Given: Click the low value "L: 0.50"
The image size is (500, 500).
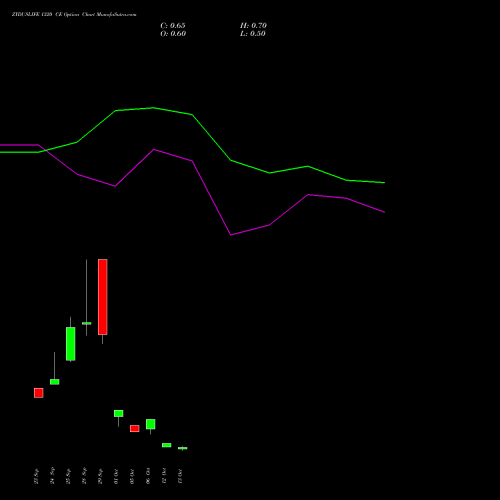Looking at the screenshot, I should coord(253,34).
